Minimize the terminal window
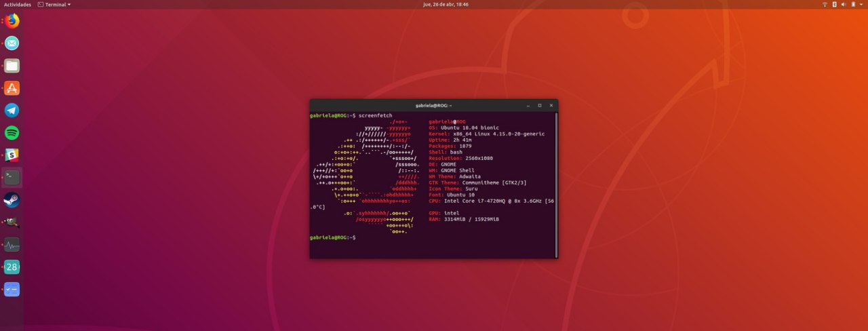868x331 pixels. 528,105
